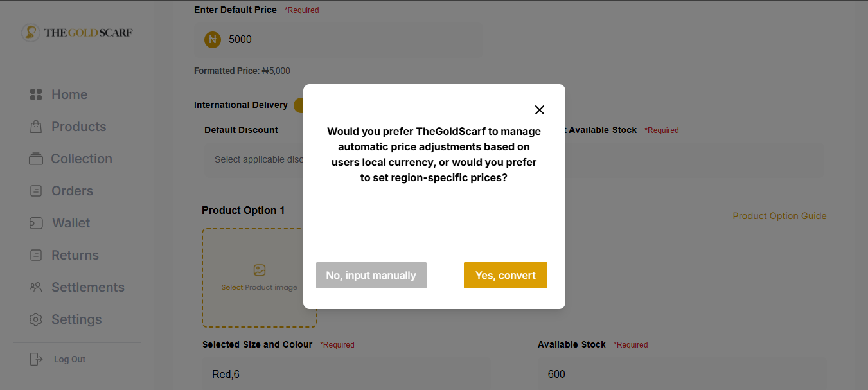
Task: Edit the Available Stock field showing 600
Action: click(681, 374)
